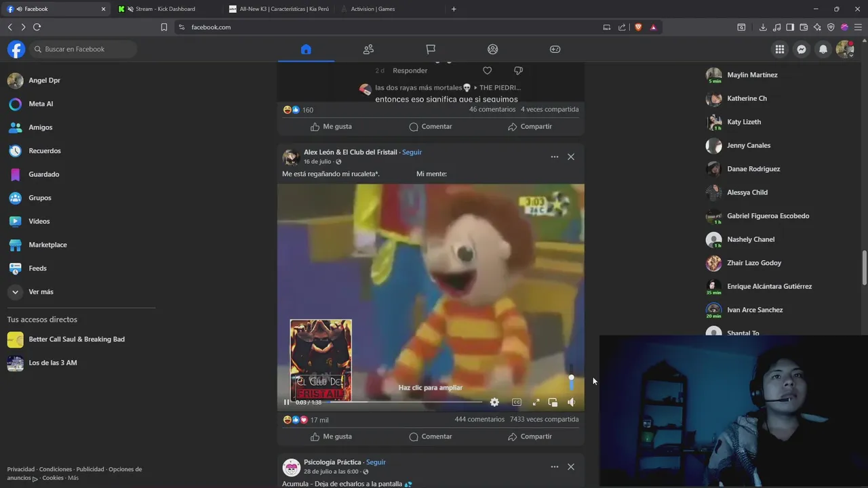
Task: Comment on the Alex León video post
Action: [x=431, y=436]
